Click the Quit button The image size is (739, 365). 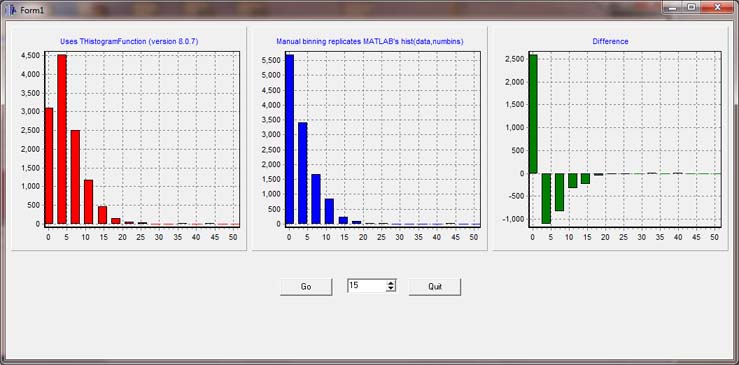(x=435, y=287)
